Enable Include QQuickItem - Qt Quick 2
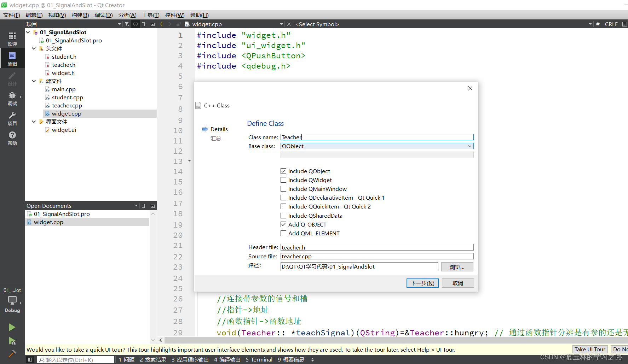 (x=283, y=206)
